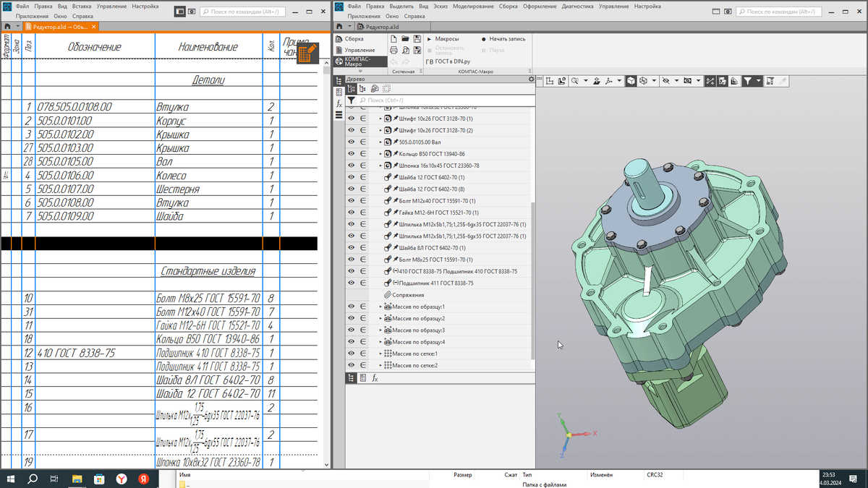Close the Редуктор.a3d tab in left window
The height and width of the screenshot is (488, 868).
click(x=93, y=27)
